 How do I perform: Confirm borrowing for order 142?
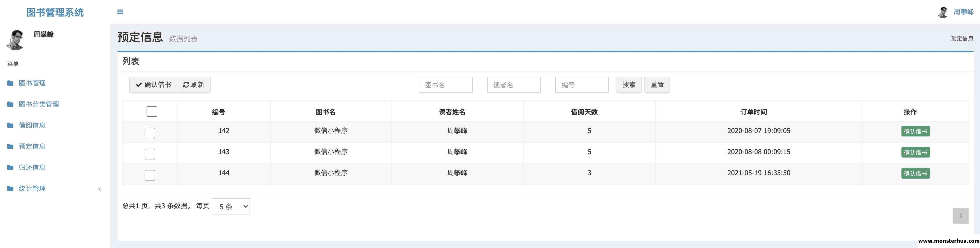[915, 131]
